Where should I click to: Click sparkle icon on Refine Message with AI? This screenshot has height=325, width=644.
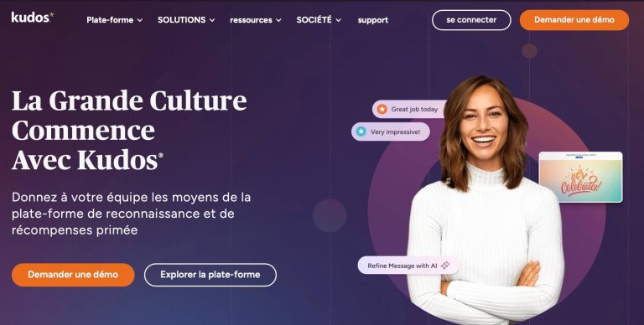point(445,266)
